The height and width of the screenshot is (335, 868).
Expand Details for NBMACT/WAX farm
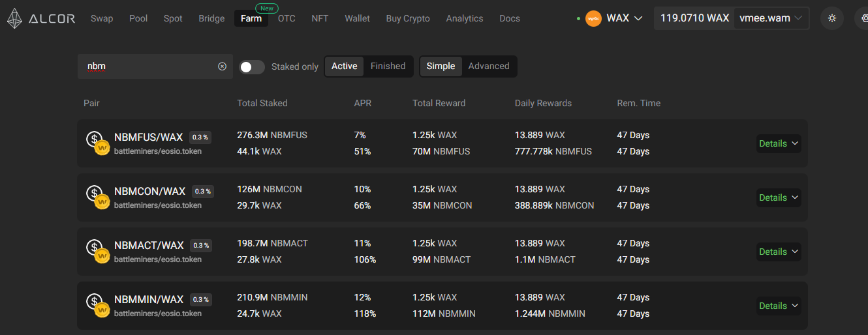779,252
